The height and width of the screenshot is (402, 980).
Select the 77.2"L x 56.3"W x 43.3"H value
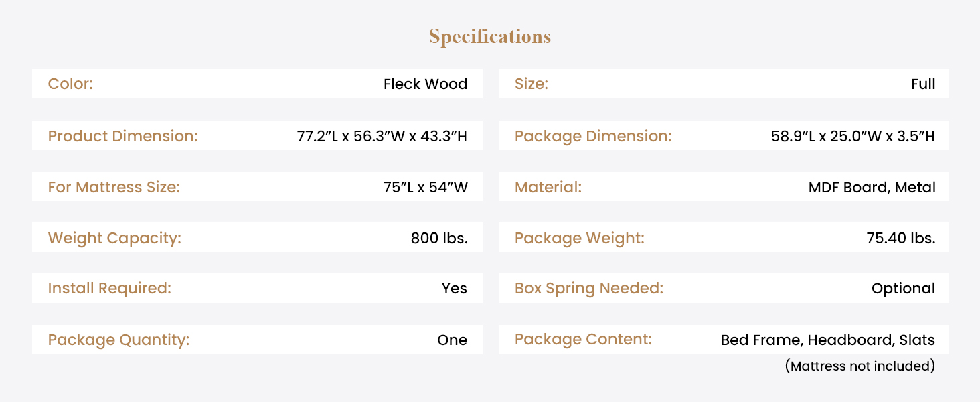pyautogui.click(x=382, y=136)
